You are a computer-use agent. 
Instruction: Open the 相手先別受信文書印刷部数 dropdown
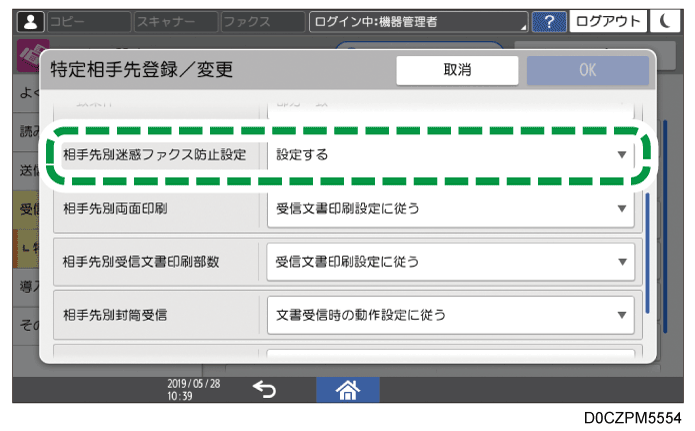pos(450,262)
